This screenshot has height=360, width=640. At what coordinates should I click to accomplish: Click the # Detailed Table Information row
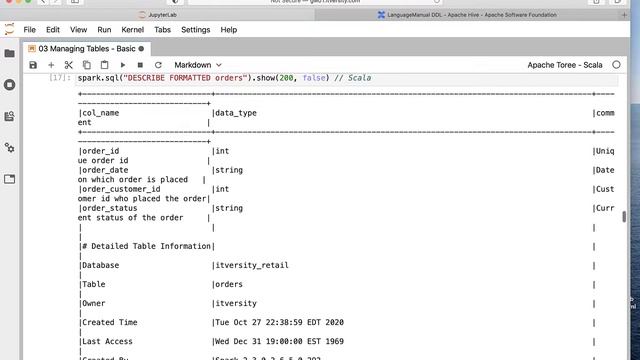coord(147,246)
